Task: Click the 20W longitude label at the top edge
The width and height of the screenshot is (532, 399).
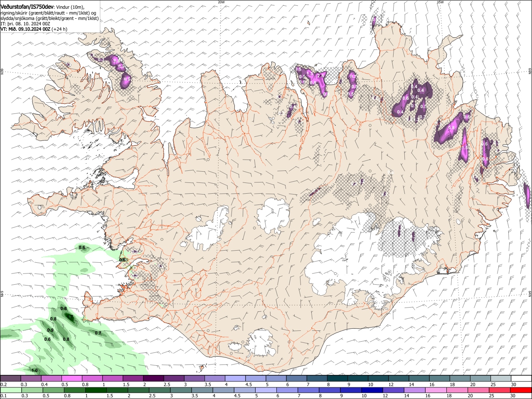Action: [221, 2]
